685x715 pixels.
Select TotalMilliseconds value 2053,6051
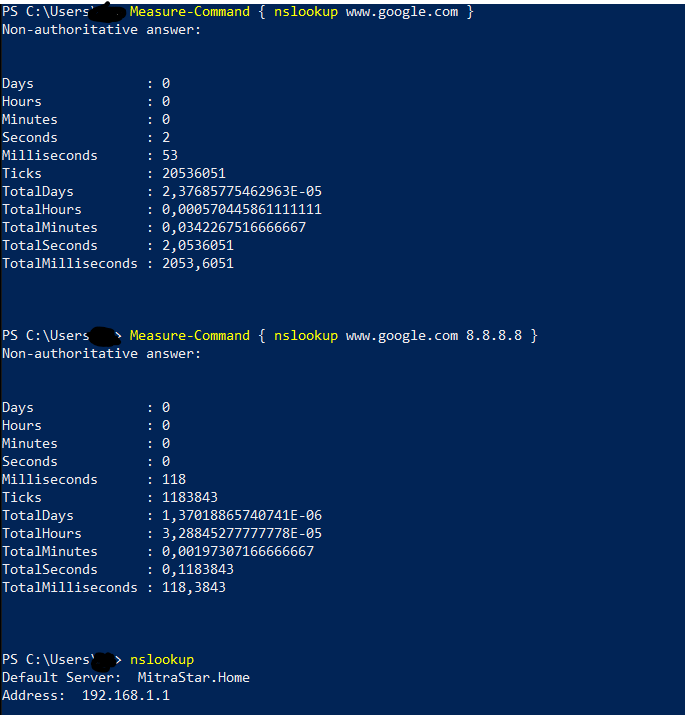click(198, 264)
